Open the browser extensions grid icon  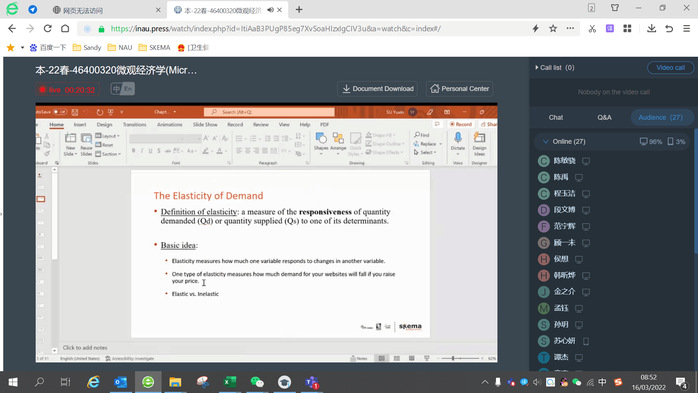pos(627,28)
